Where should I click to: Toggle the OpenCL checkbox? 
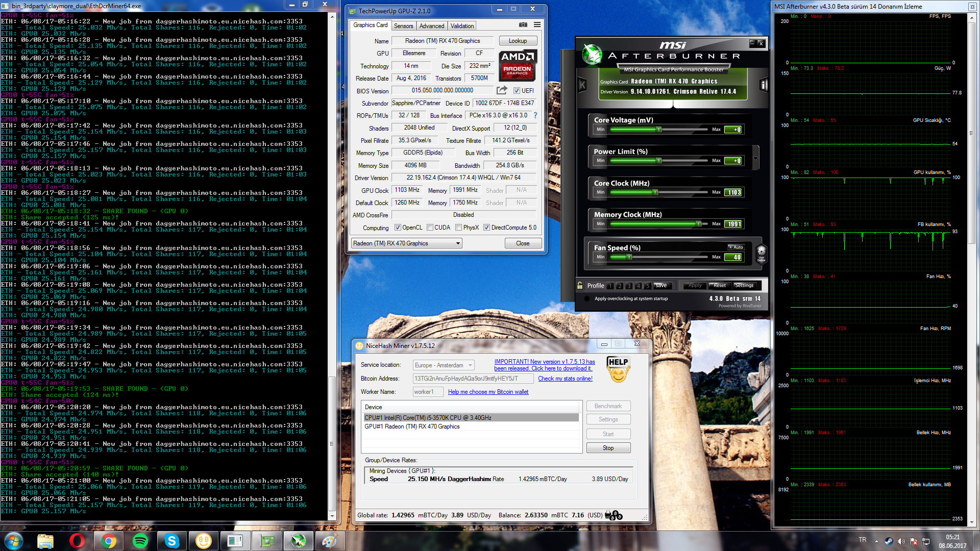tap(398, 228)
